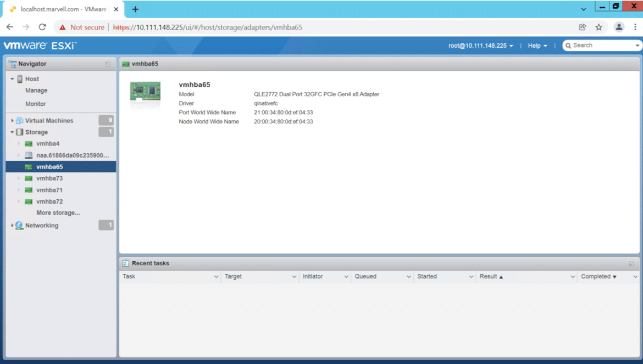Open the Started column dropdown

coord(471,277)
